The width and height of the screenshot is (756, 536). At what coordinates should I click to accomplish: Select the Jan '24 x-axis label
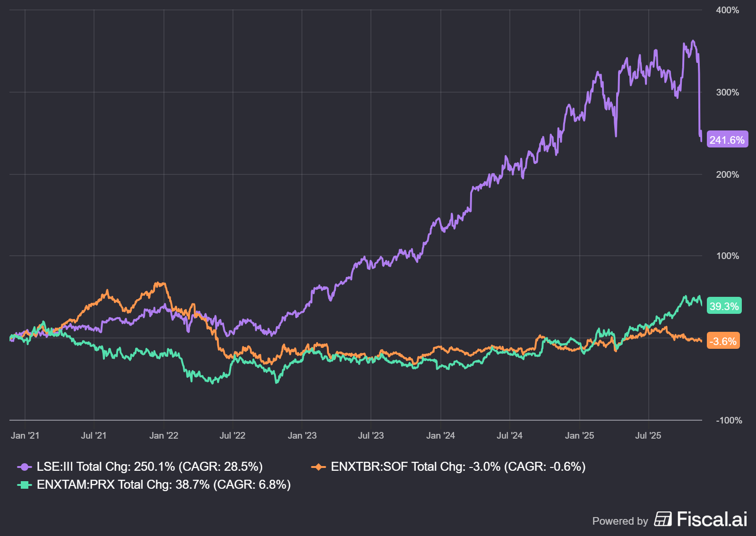pos(440,435)
